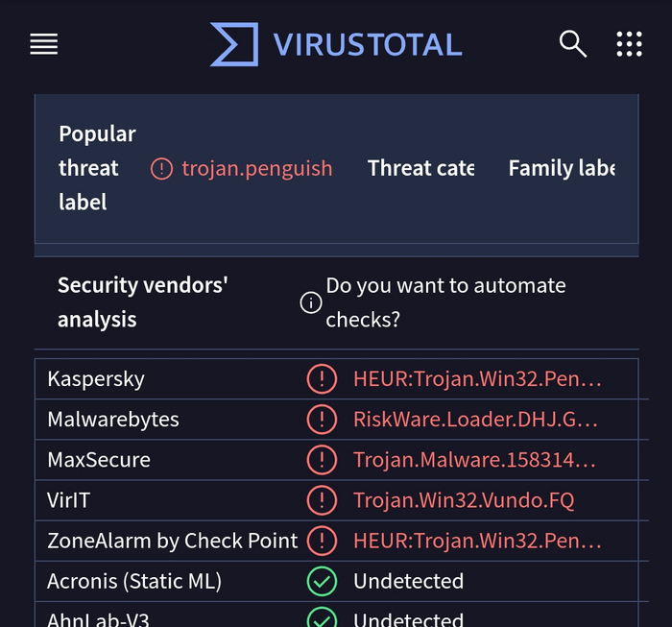Click the RiskWare.Loader.DHJ detection text
This screenshot has width=672, height=627.
[x=475, y=420]
